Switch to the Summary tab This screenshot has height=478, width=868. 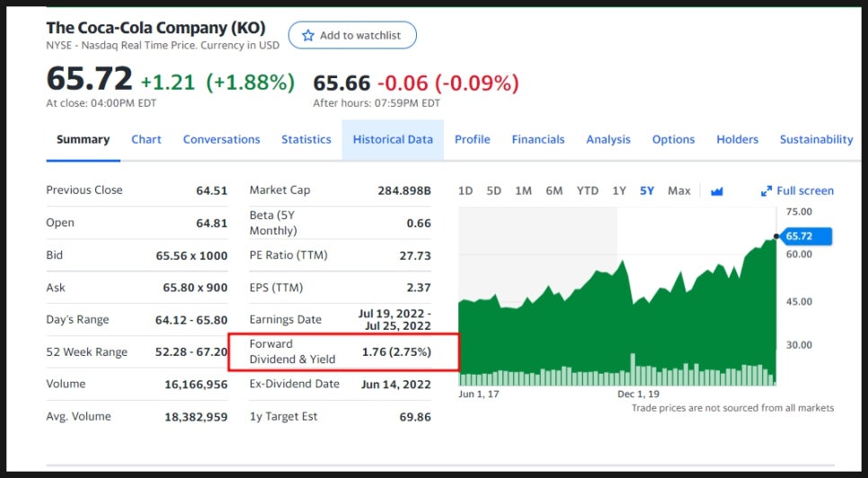coord(83,139)
